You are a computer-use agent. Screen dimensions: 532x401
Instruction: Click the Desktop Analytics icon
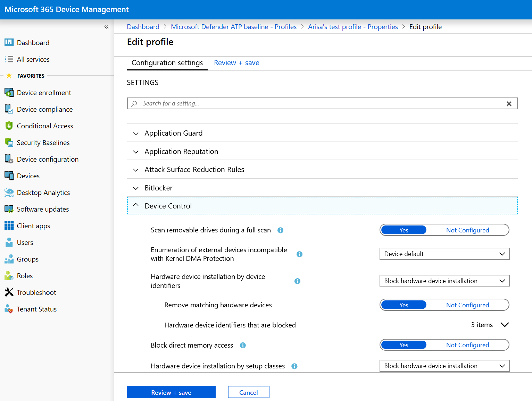[9, 193]
